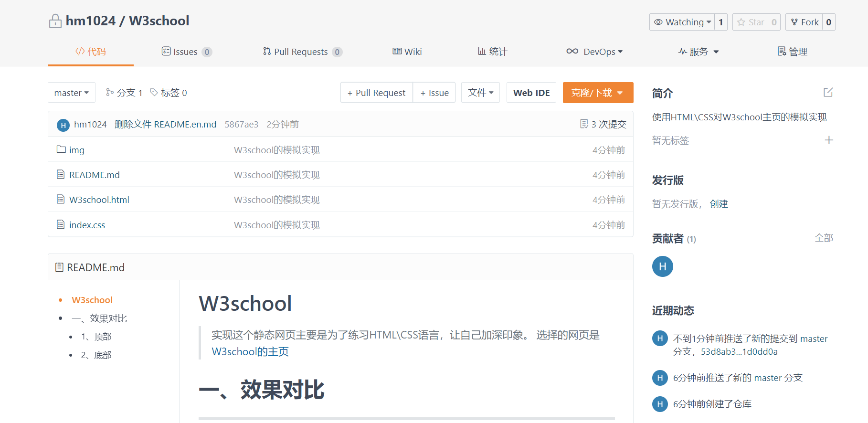Click the branch icon beside 分支 1
The width and height of the screenshot is (868, 423).
(x=110, y=92)
